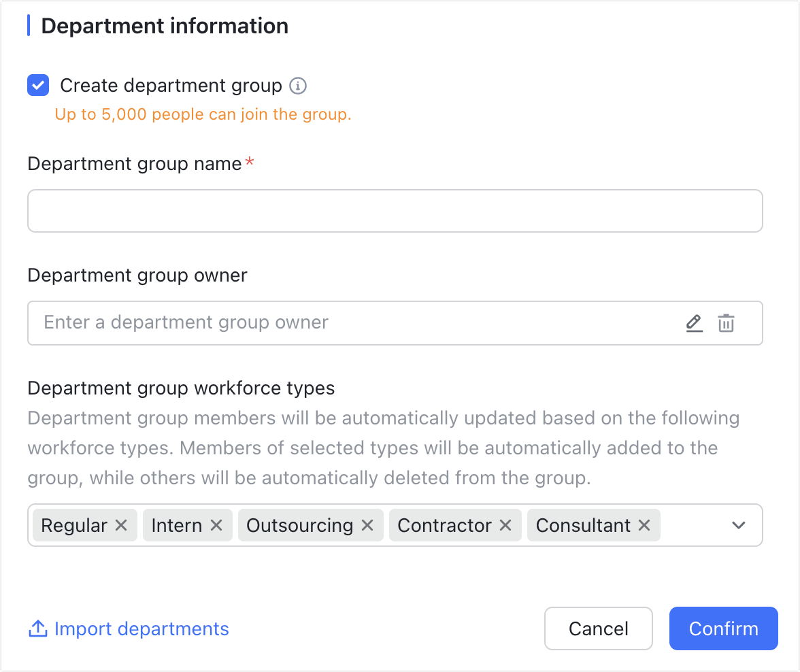Viewport: 800px width, 672px height.
Task: Collapse the workforce types dropdown chevron
Action: 738,525
